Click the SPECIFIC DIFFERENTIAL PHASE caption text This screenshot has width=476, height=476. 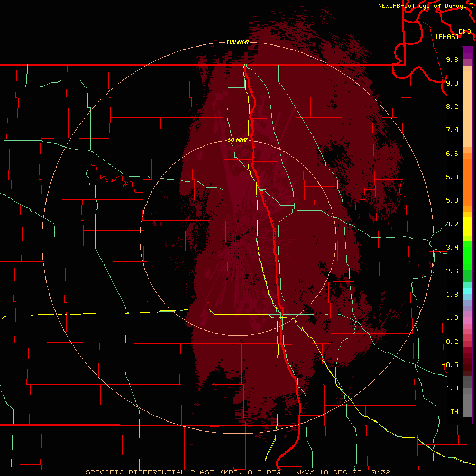pos(151,472)
